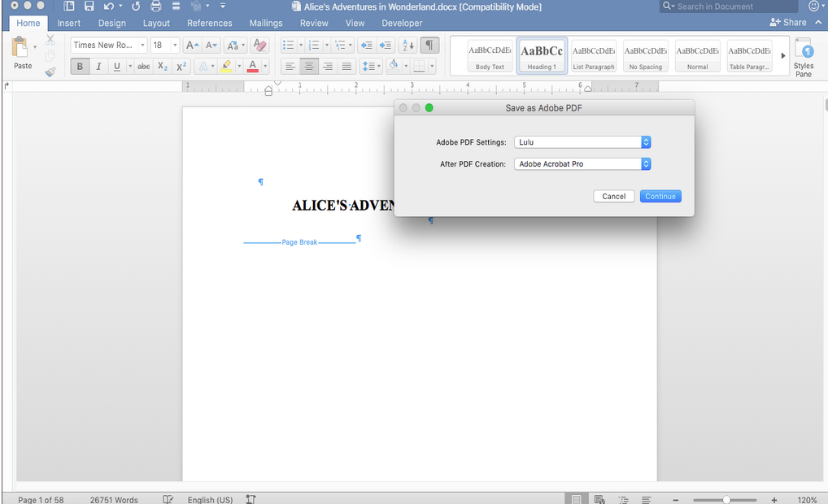828x504 pixels.
Task: Align text left icon
Action: point(290,67)
